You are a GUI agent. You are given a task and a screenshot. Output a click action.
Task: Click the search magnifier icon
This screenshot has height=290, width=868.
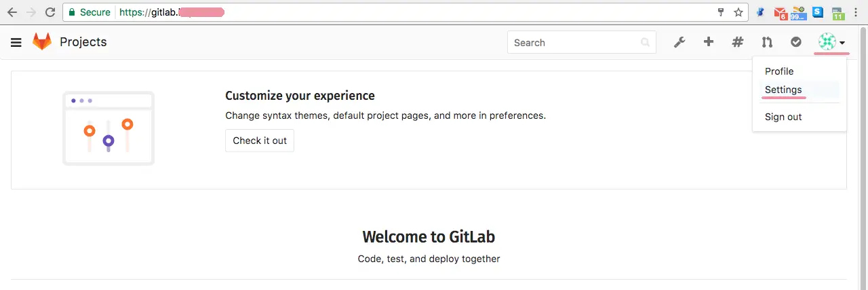pyautogui.click(x=646, y=42)
